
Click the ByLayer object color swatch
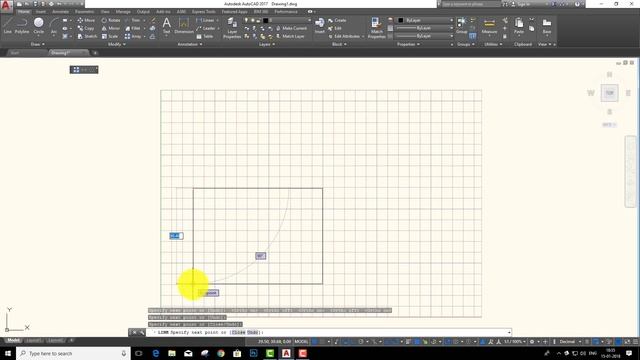(400, 20)
